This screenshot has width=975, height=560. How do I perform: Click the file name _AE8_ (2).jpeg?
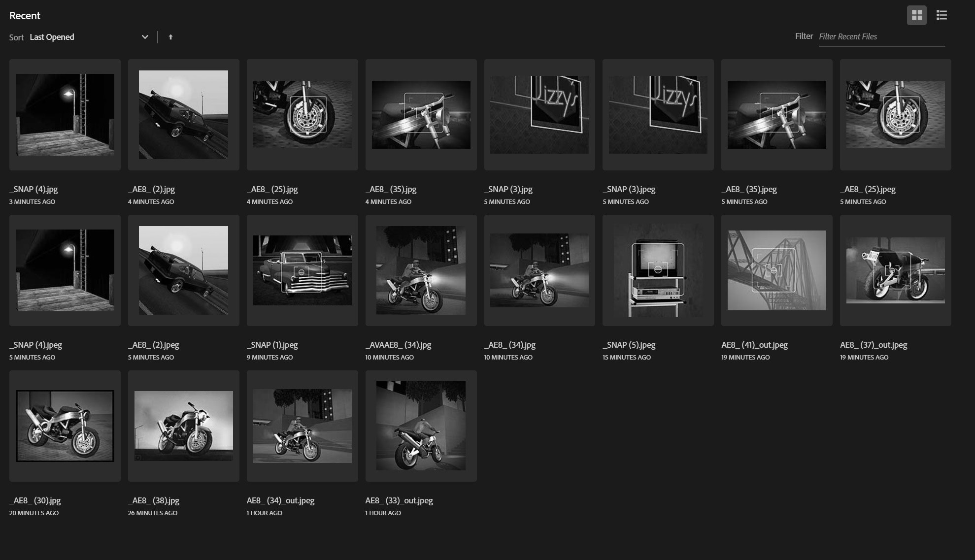(153, 345)
